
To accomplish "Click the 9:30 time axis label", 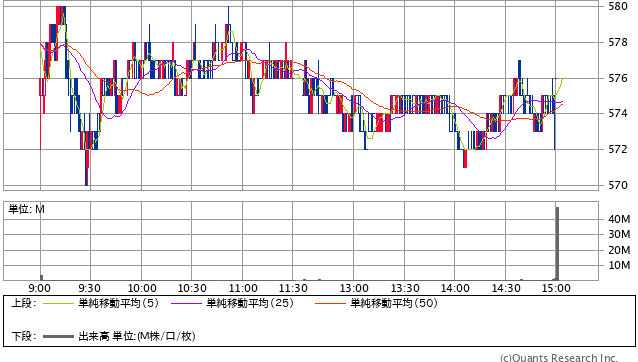I will [x=90, y=288].
